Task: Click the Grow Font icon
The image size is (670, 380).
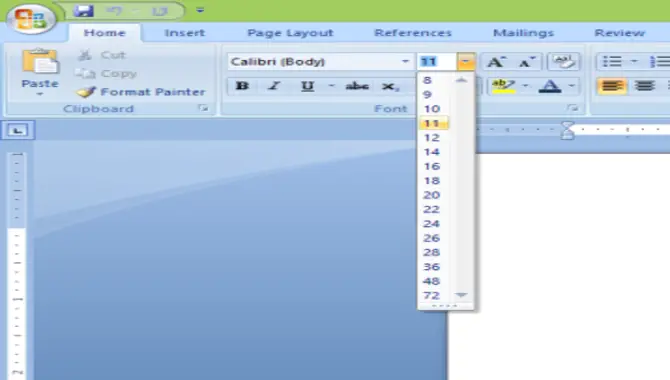Action: 496,62
